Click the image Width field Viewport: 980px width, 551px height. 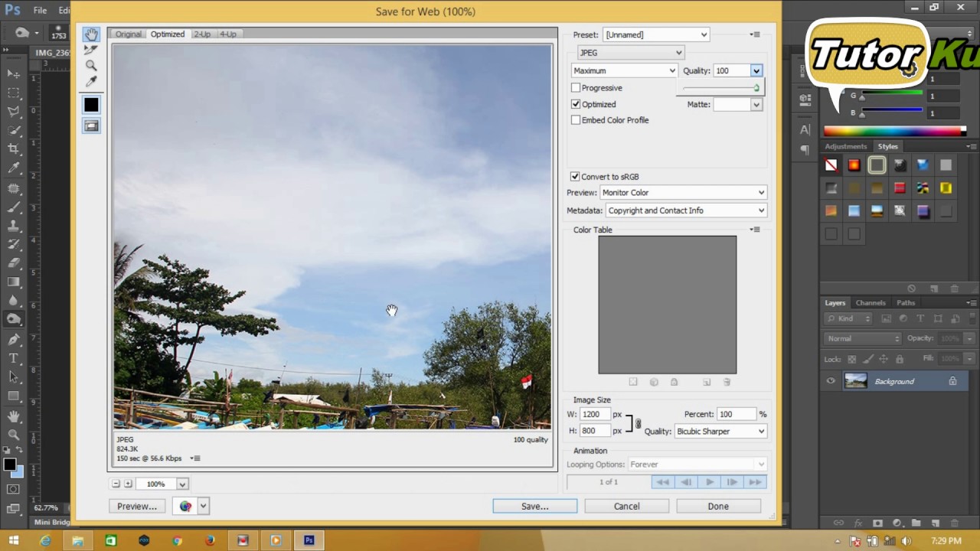pyautogui.click(x=595, y=414)
